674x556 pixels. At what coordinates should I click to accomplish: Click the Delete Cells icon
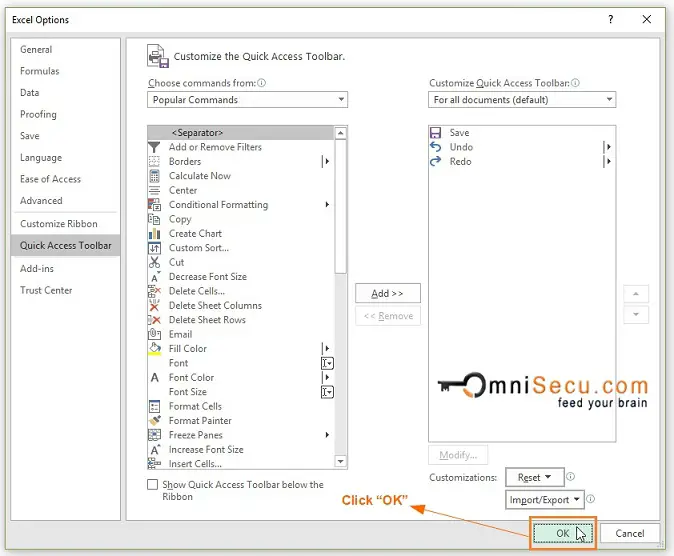(154, 291)
